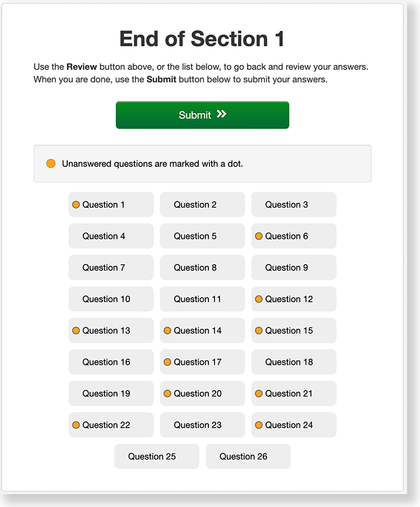Screen dimensions: 420x507
Task: Click the orange dot on Question 13
Action: (76, 331)
